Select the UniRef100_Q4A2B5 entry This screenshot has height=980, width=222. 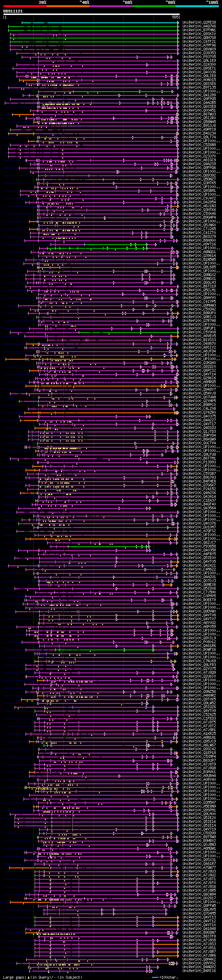click(x=199, y=103)
